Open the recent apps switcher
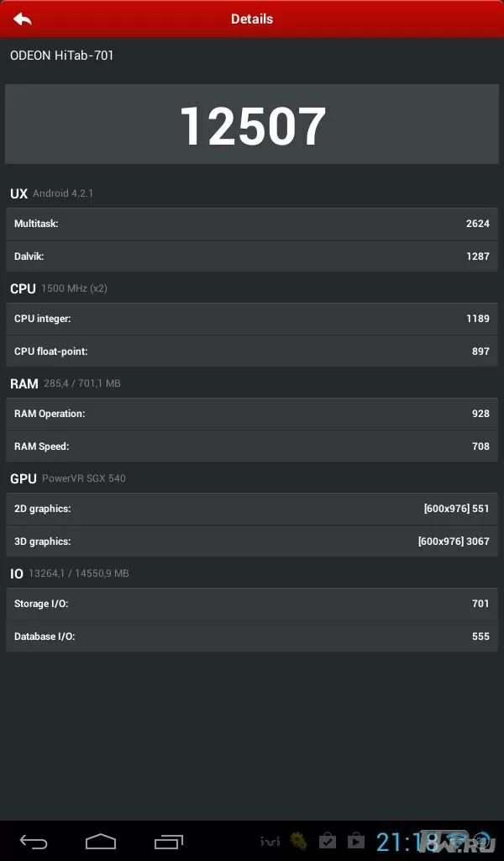 coord(168,841)
